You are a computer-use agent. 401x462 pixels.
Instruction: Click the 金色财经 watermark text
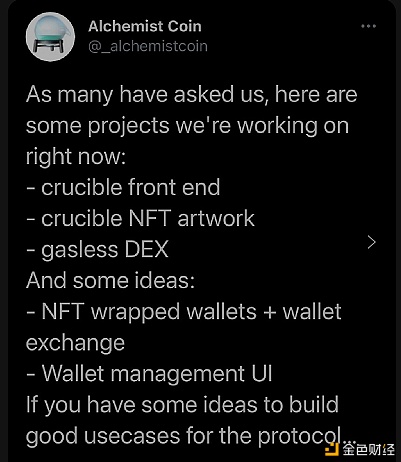369,449
